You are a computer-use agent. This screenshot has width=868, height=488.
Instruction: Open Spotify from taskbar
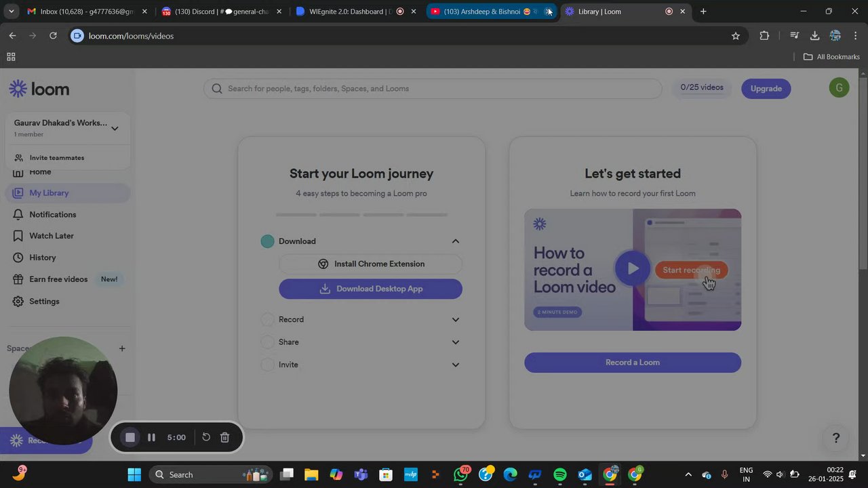tap(560, 474)
